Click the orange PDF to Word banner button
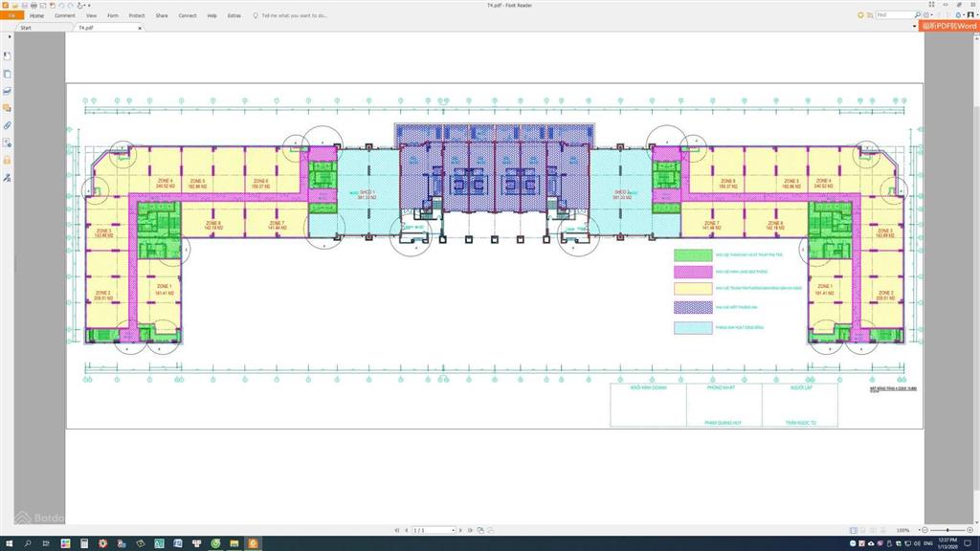This screenshot has height=551, width=980. pos(948,26)
